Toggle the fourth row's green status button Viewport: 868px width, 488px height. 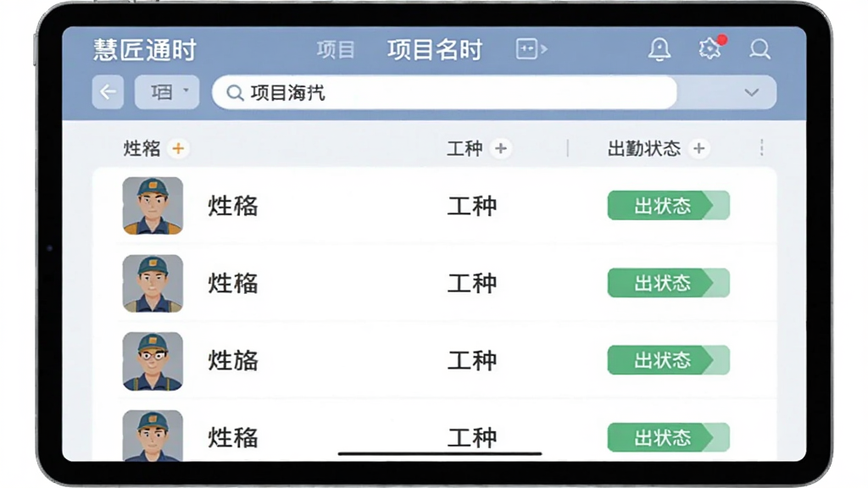coord(668,438)
